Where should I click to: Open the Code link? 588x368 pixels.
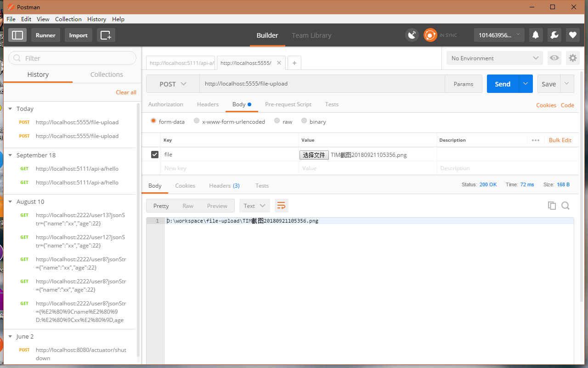(567, 105)
